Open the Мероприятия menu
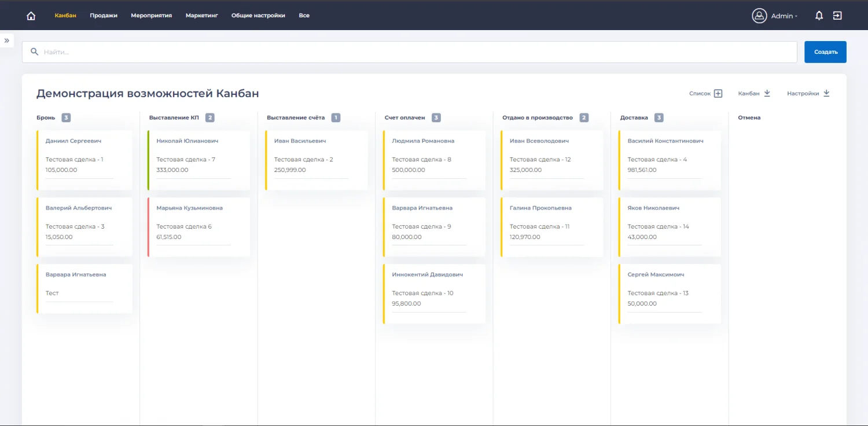Screen dimensions: 868x426 151,16
